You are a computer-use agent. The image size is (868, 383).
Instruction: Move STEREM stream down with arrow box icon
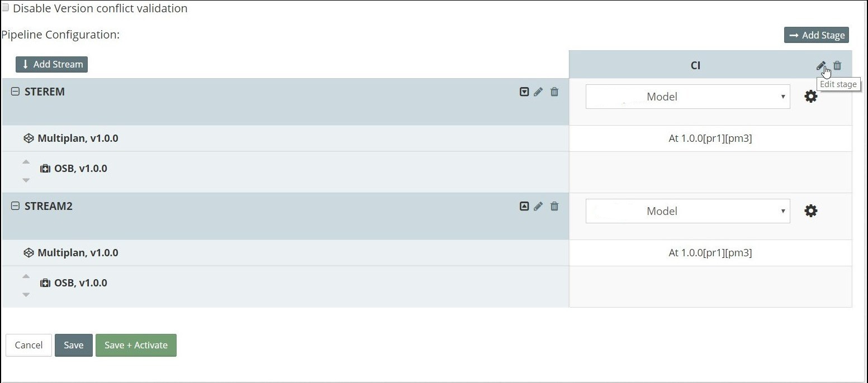point(524,92)
